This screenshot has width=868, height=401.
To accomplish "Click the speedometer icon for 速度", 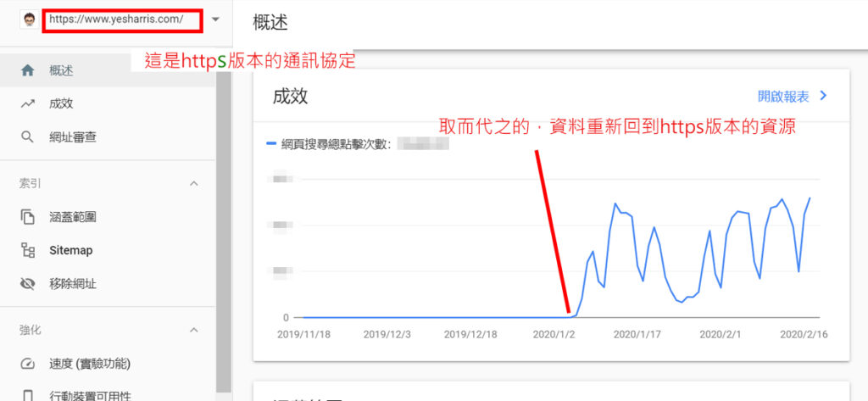I will (x=27, y=364).
